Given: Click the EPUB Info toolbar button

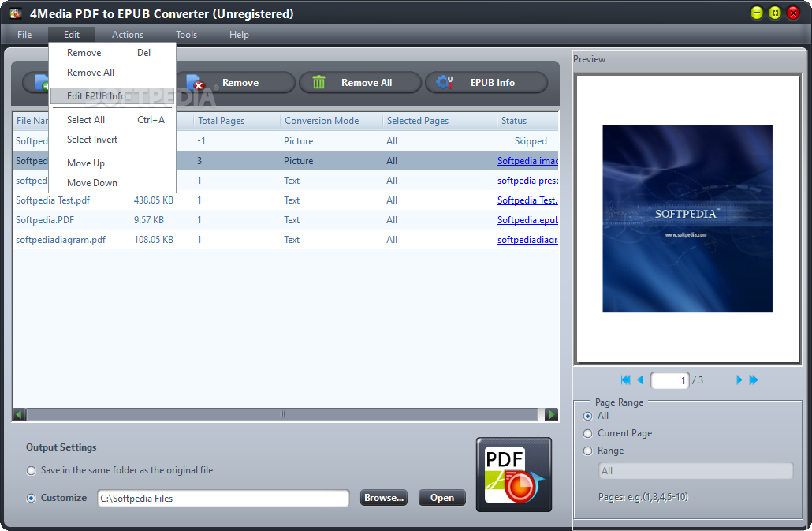Looking at the screenshot, I should (x=486, y=82).
